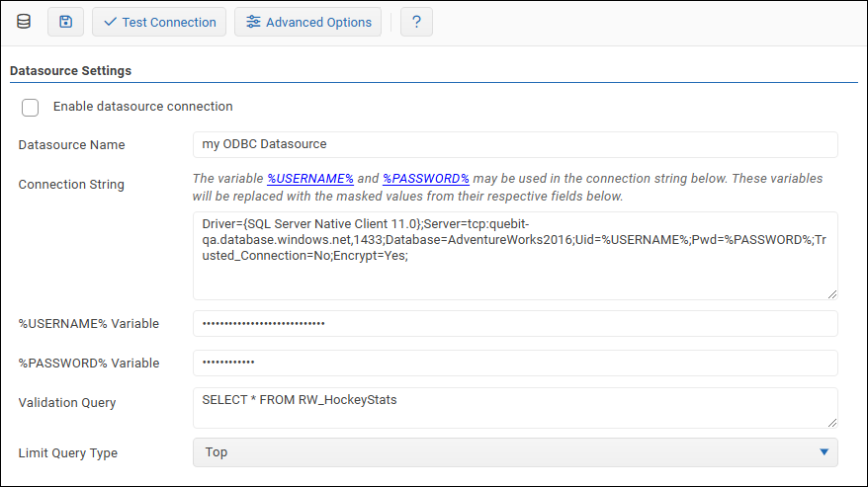This screenshot has width=868, height=487.
Task: Click the 'Enable datasource connection' label text
Action: click(142, 106)
